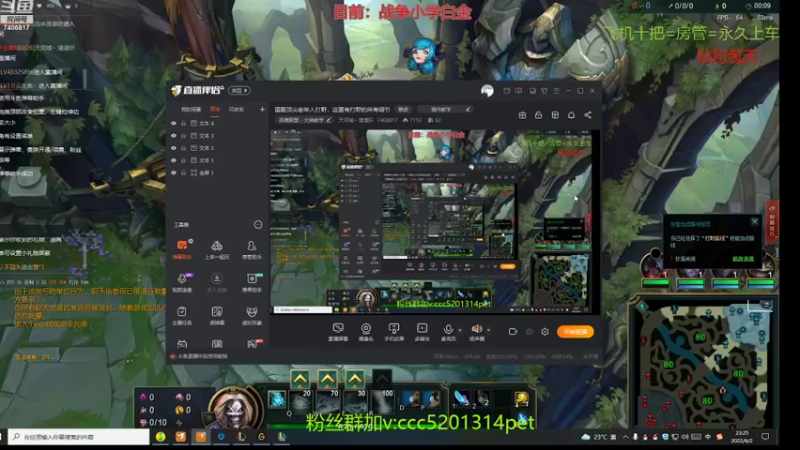Open the 虚拟形象 virtual avatar tool
Screen dimensions: 800x450
[x=252, y=316]
